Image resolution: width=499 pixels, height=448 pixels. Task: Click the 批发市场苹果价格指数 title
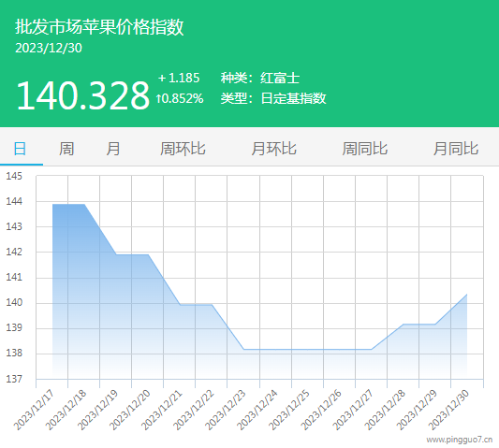99,26
